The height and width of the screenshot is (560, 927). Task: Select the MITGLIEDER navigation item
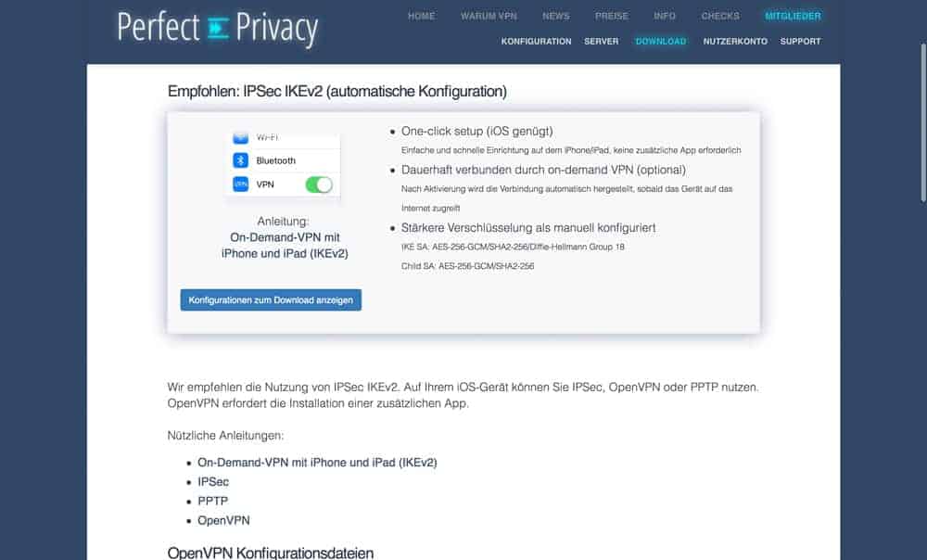793,16
